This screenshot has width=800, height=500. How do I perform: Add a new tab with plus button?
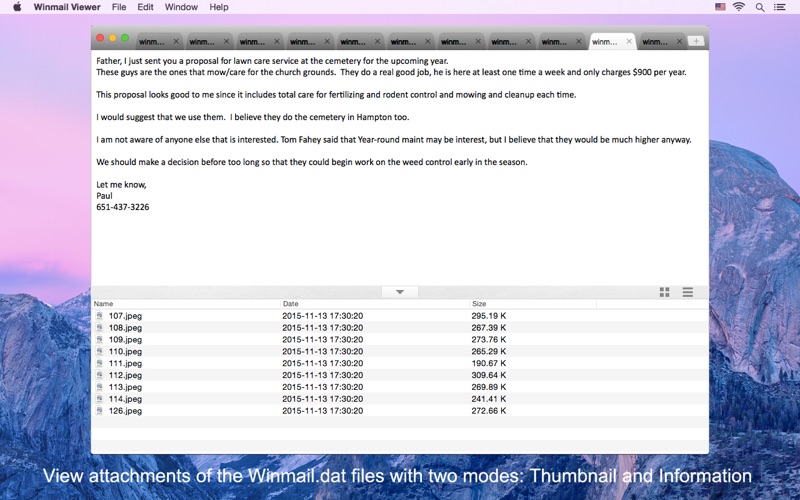[x=696, y=41]
